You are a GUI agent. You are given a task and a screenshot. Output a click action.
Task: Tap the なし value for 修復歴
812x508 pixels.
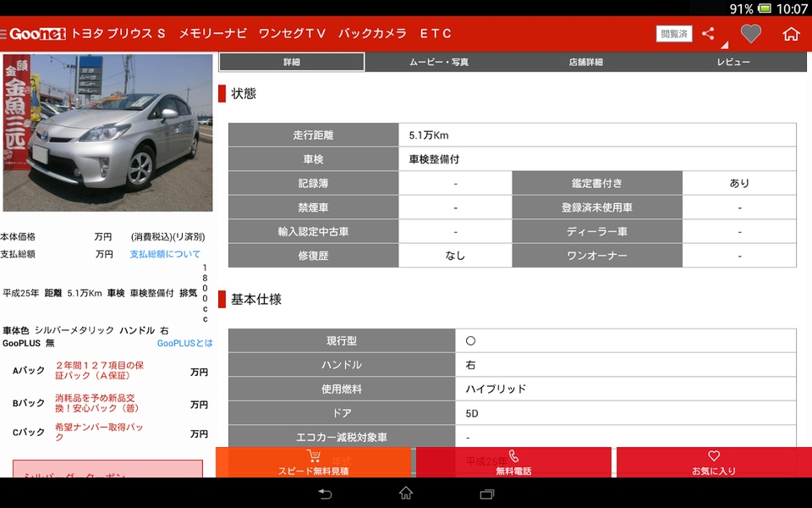click(x=455, y=256)
